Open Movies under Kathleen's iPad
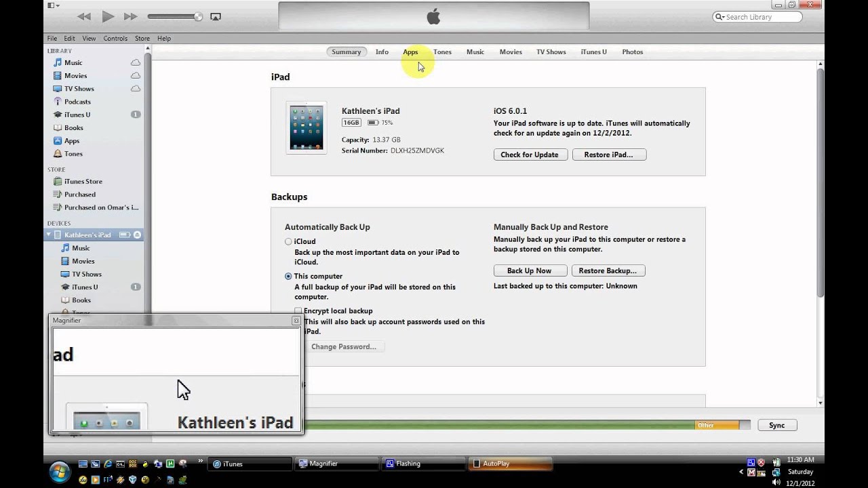The height and width of the screenshot is (488, 868). [83, 261]
